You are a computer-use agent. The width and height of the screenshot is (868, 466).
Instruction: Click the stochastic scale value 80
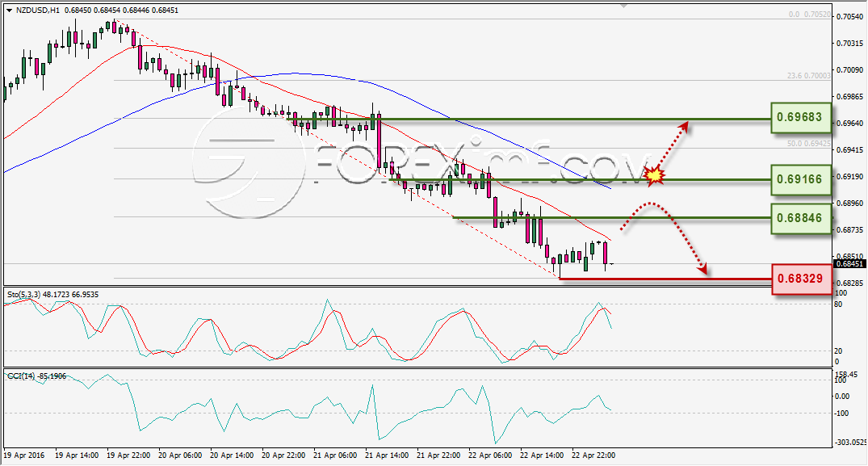[x=838, y=304]
